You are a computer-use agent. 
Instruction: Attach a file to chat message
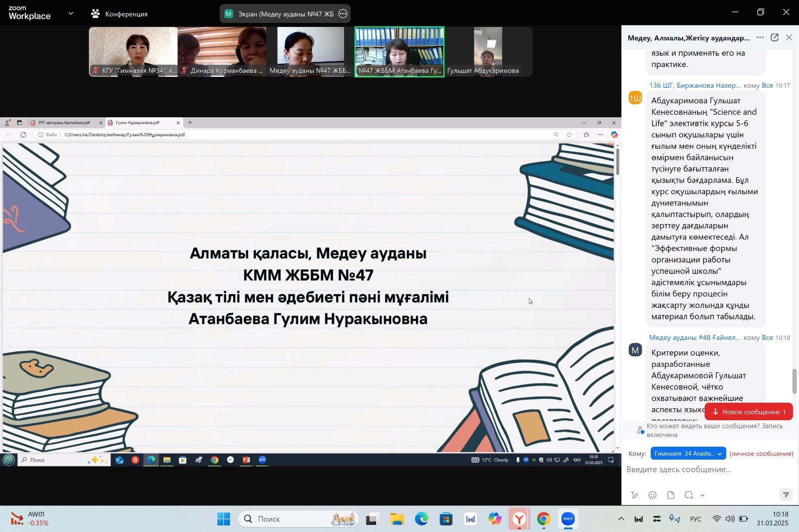(671, 495)
